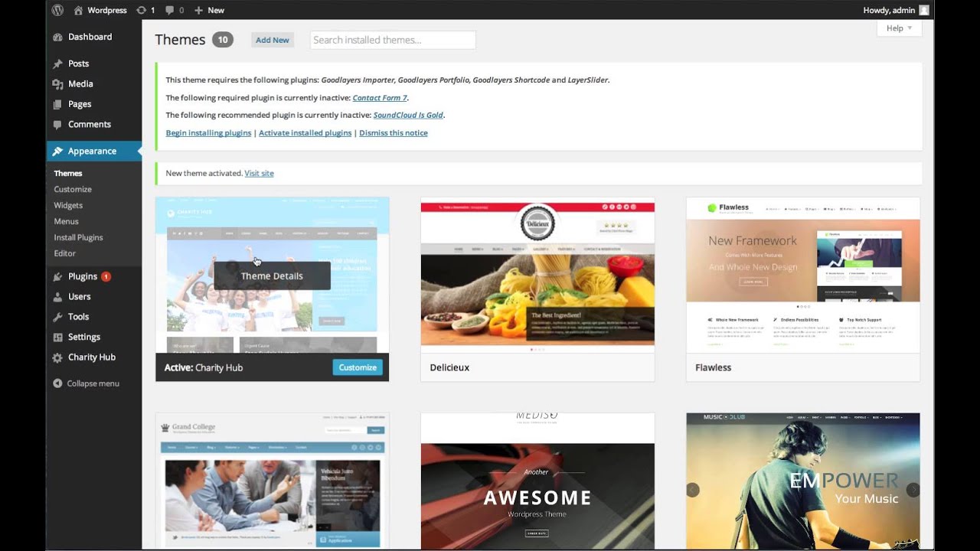
Task: Open Menus submenu item
Action: 66,222
